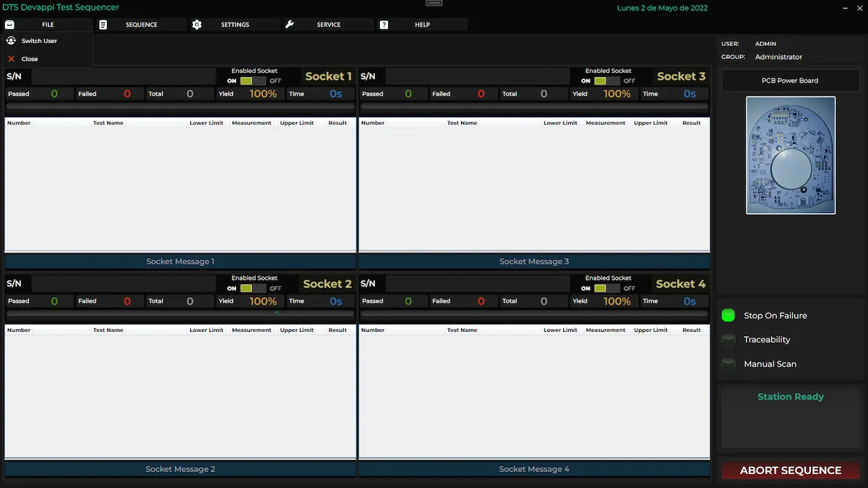Click the Upper Limit column header in Socket 4
The width and height of the screenshot is (868, 488).
click(x=651, y=330)
